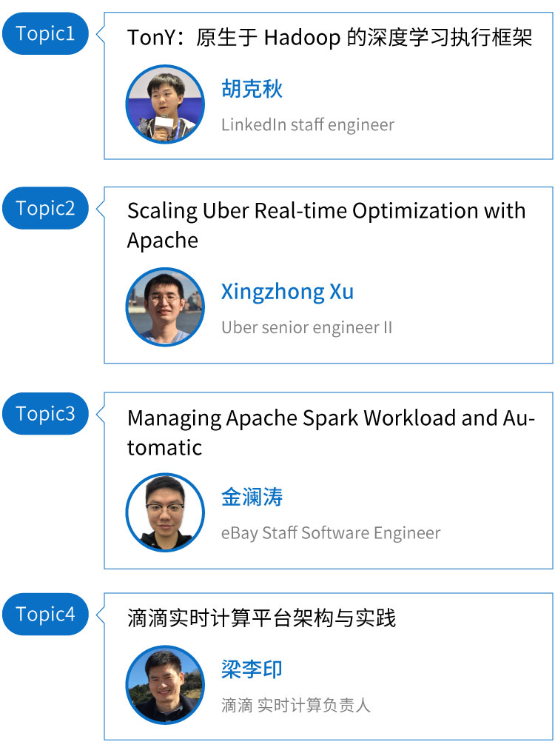Click the avatar photo of 金澜涛
The height and width of the screenshot is (756, 555).
click(164, 512)
